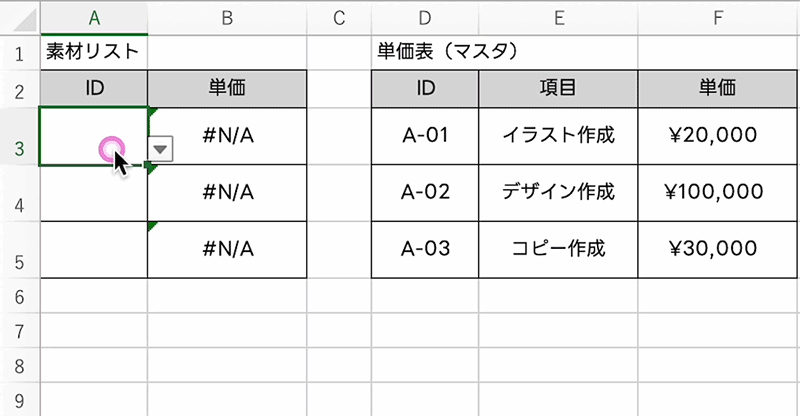Click the 素材リスト title cell

pos(94,52)
